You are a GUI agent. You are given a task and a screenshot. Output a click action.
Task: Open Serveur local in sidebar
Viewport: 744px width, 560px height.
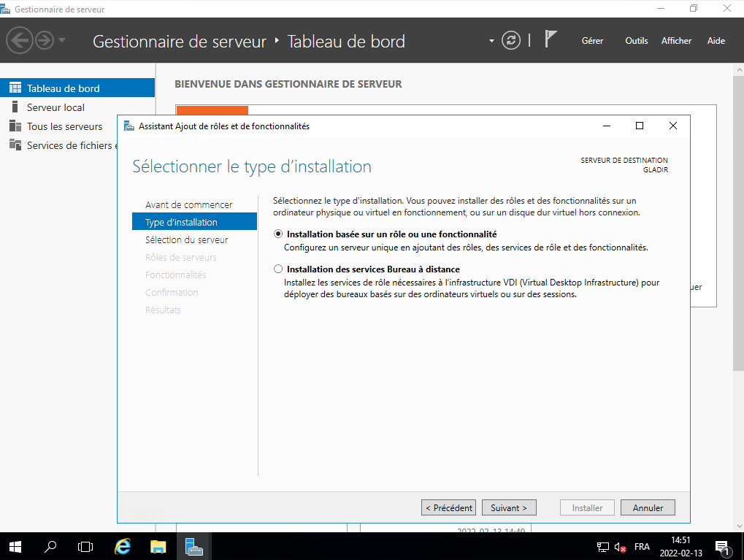tap(77, 107)
